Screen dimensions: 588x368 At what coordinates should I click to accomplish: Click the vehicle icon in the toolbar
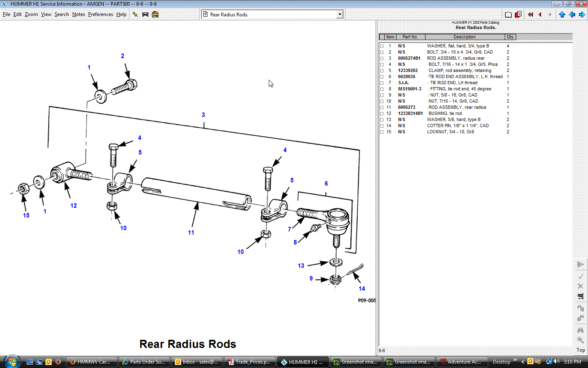click(145, 14)
